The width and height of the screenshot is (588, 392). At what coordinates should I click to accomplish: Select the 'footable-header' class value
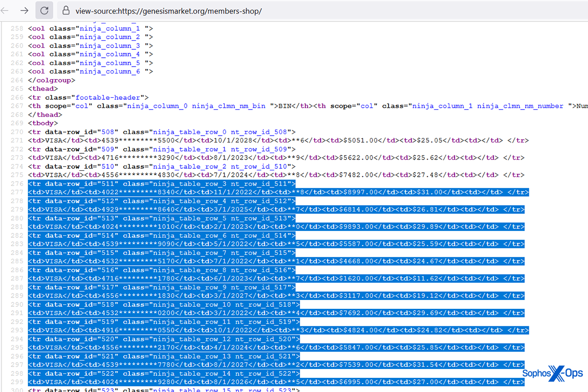[x=108, y=97]
